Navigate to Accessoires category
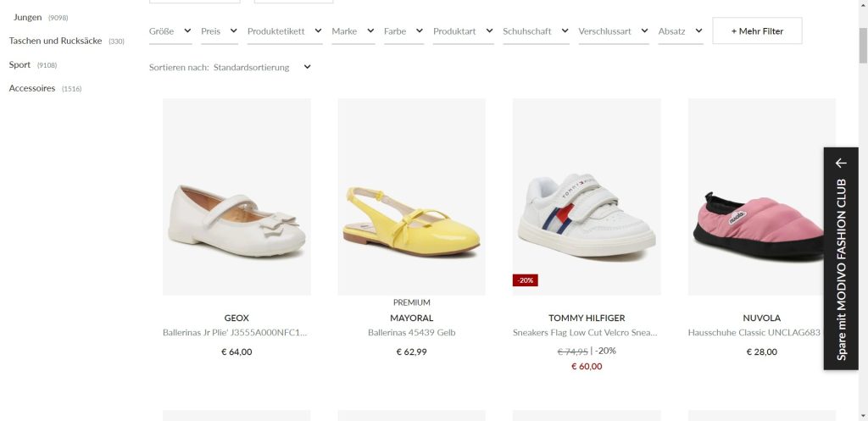Image resolution: width=868 pixels, height=421 pixels. (32, 88)
